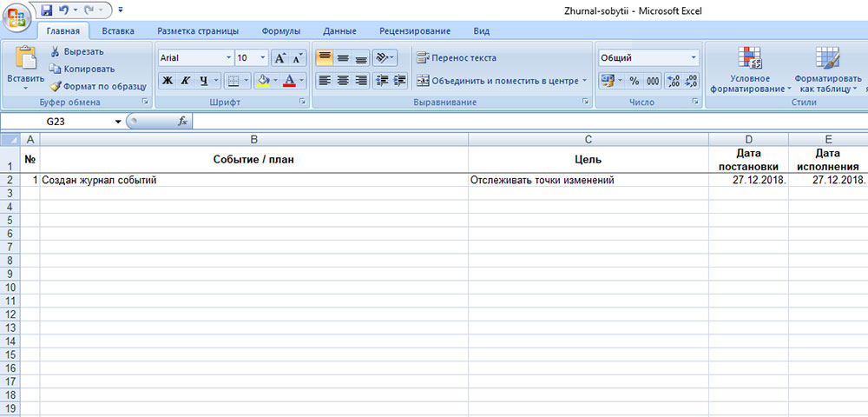
Task: Open the round Office button menu
Action: 16,17
